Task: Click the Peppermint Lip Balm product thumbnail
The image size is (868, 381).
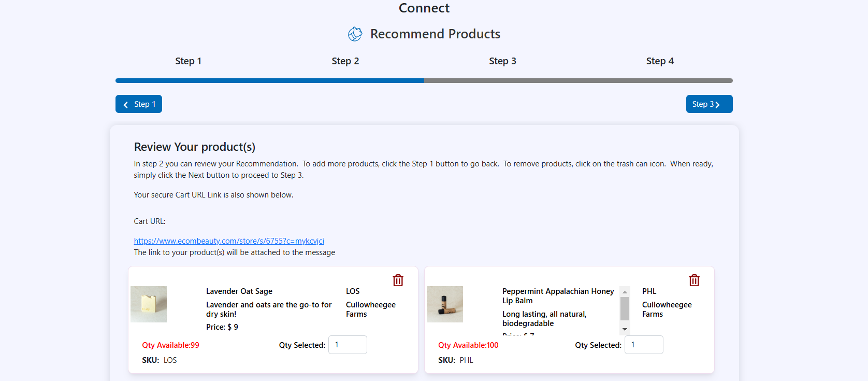Action: (445, 304)
